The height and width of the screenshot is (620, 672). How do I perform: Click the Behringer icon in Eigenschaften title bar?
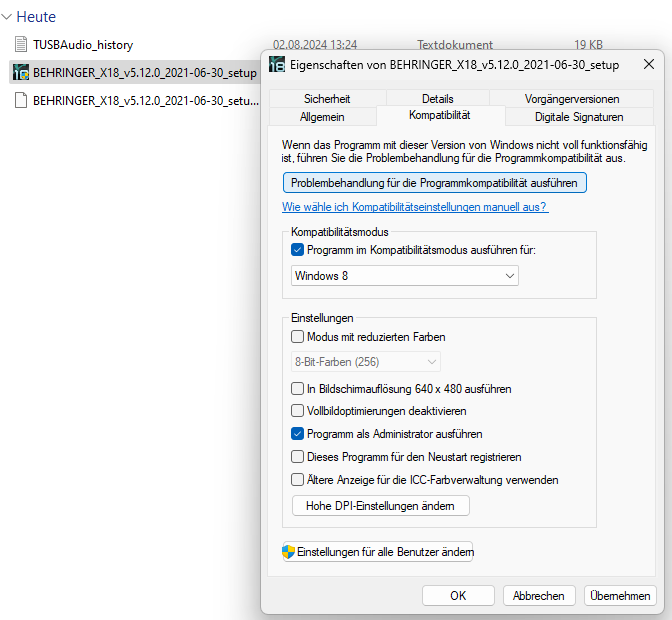(277, 64)
